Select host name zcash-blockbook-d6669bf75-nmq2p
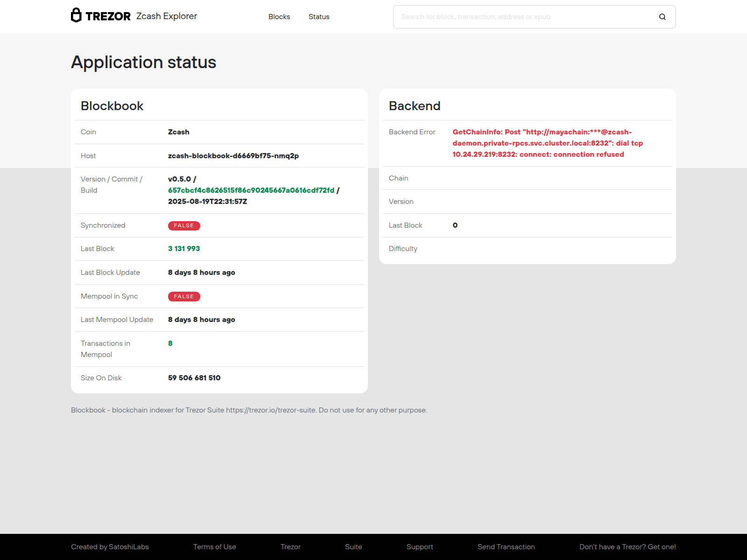The height and width of the screenshot is (560, 747). (x=233, y=156)
